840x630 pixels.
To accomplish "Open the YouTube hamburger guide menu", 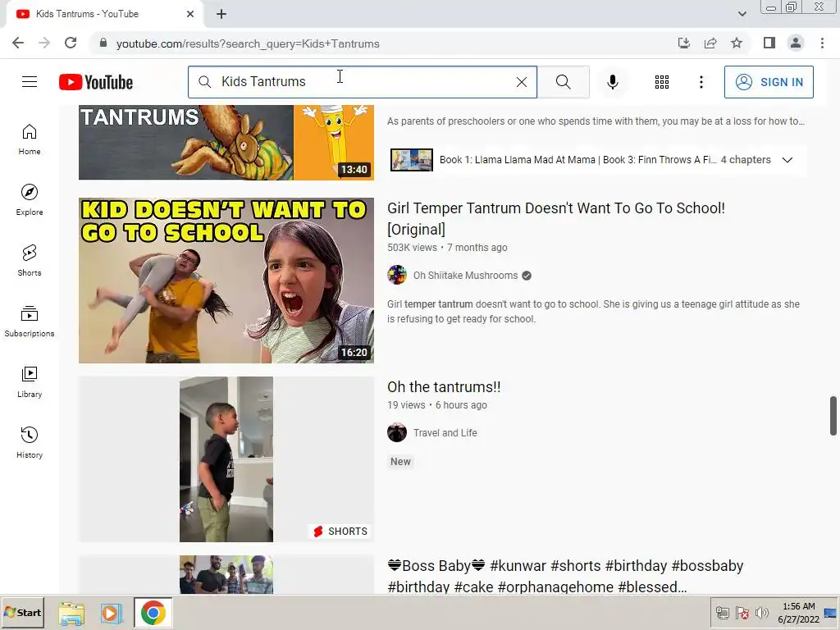I will [x=30, y=82].
